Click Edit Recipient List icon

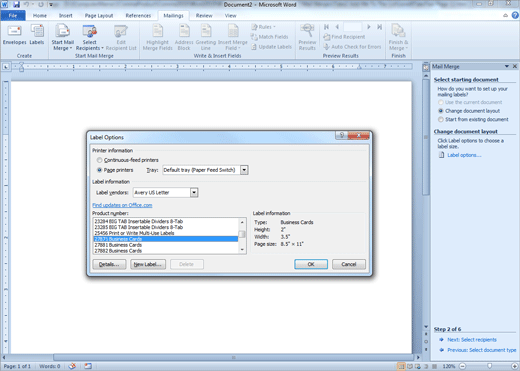click(x=121, y=37)
